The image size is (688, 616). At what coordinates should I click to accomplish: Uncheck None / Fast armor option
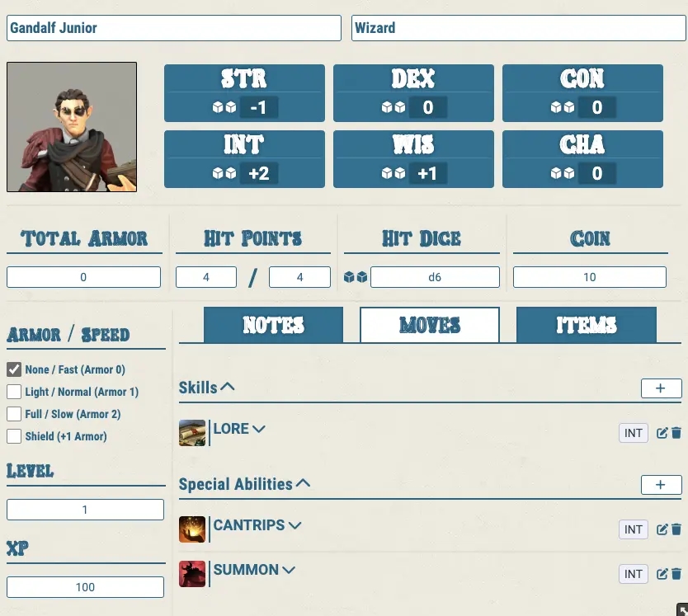tap(14, 369)
